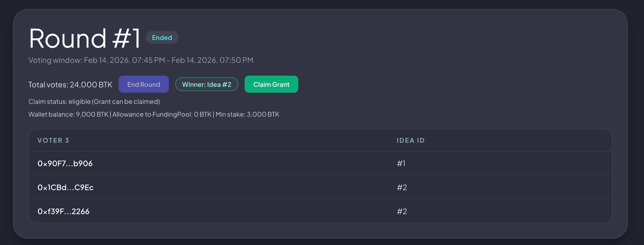644x245 pixels.
Task: Select voter address 0xf39F...2266
Action: click(63, 211)
